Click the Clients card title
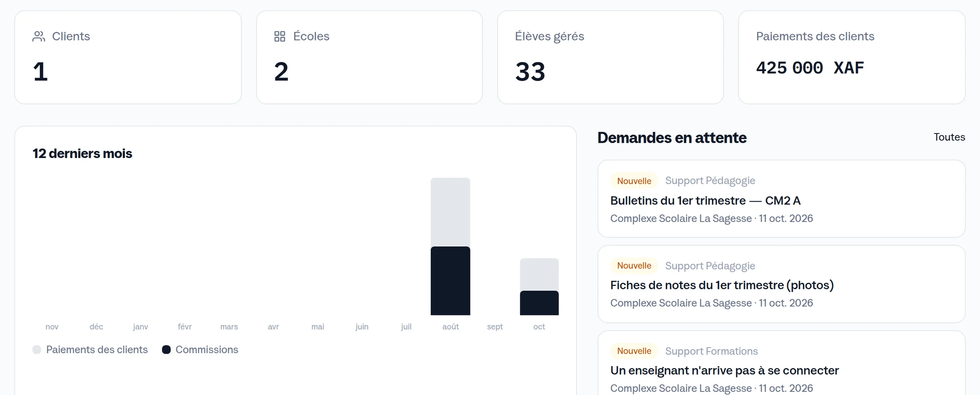Screen dimensions: 980x395 pyautogui.click(x=71, y=36)
